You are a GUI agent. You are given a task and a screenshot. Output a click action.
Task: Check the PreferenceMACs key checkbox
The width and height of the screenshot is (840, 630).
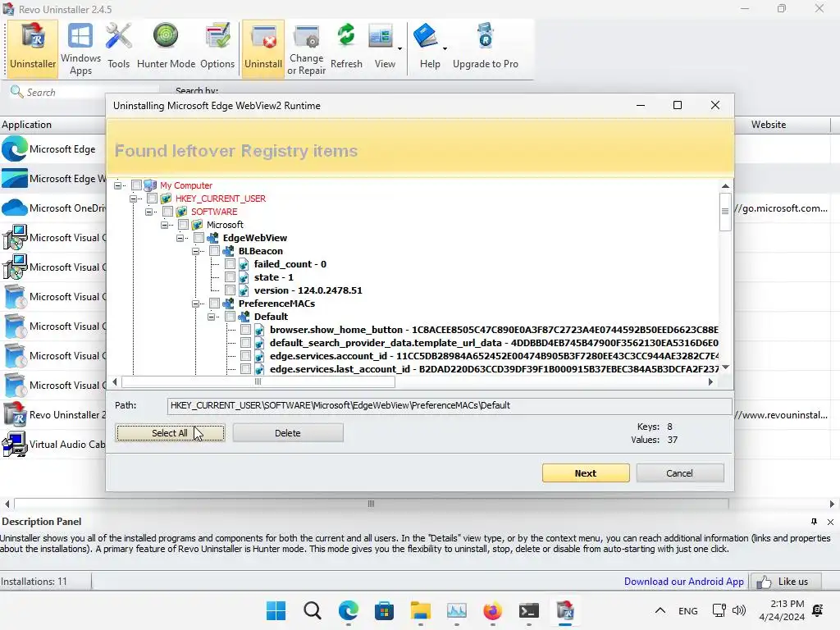pyautogui.click(x=214, y=304)
